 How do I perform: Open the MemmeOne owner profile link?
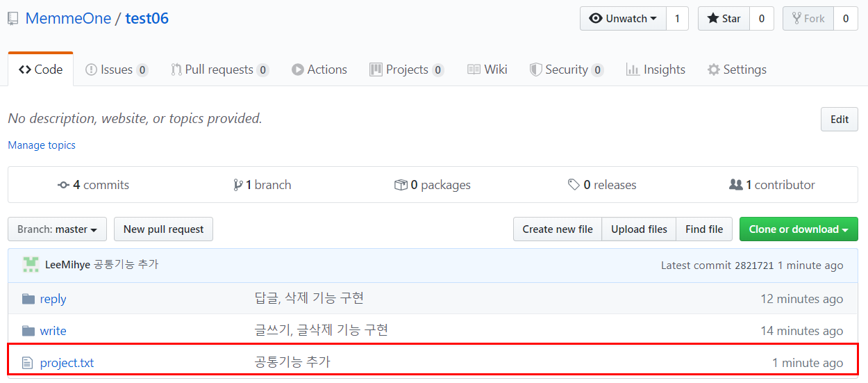coord(68,18)
